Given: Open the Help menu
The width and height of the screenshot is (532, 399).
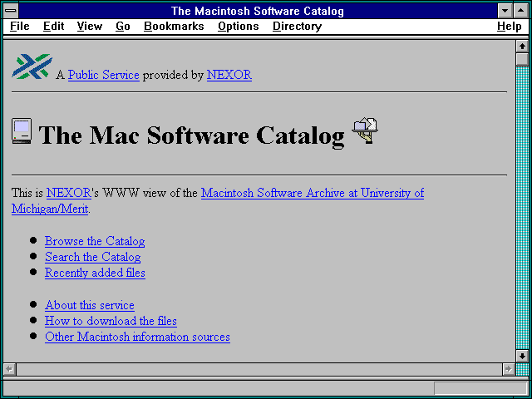Looking at the screenshot, I should click(x=510, y=26).
